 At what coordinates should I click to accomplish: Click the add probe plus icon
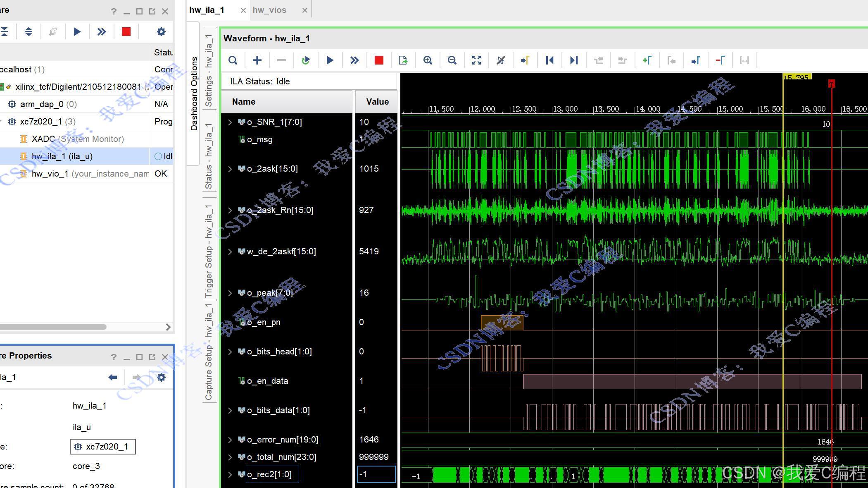pyautogui.click(x=257, y=60)
